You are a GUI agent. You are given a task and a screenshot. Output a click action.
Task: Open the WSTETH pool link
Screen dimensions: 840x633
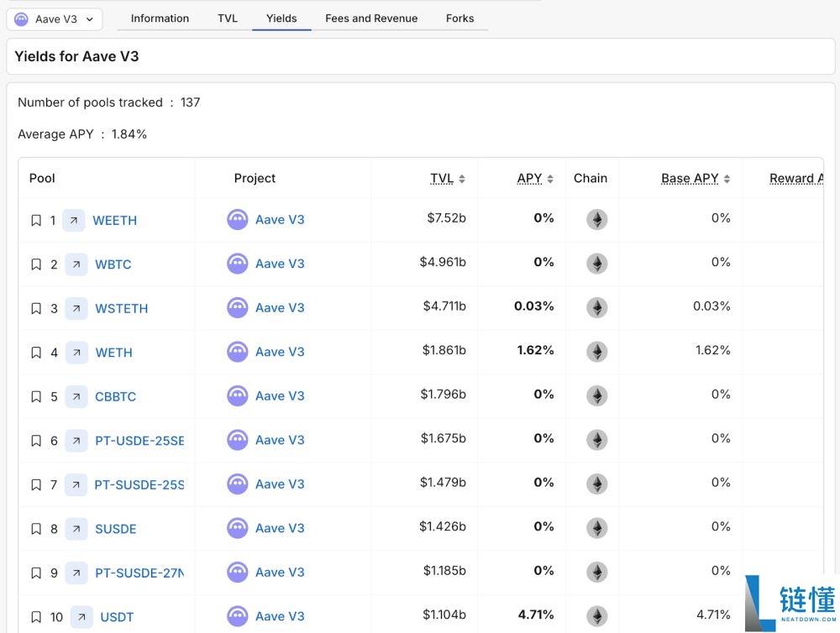[x=122, y=308]
